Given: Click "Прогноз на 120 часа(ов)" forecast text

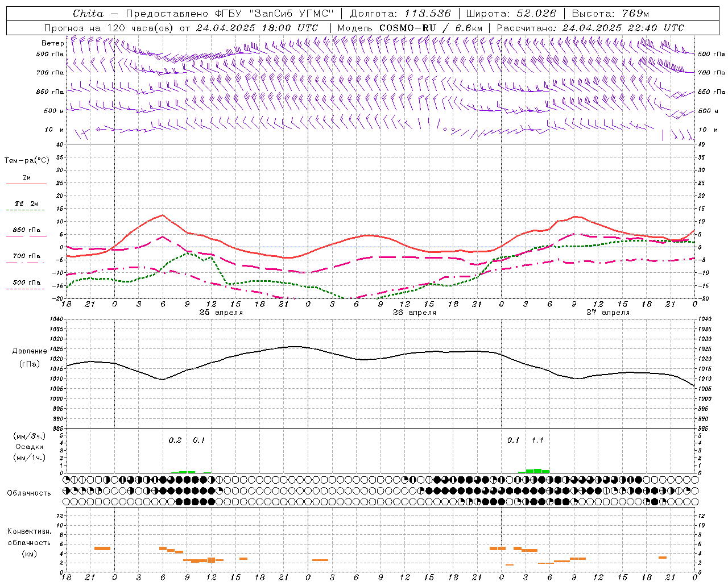Looking at the screenshot, I should point(109,28).
